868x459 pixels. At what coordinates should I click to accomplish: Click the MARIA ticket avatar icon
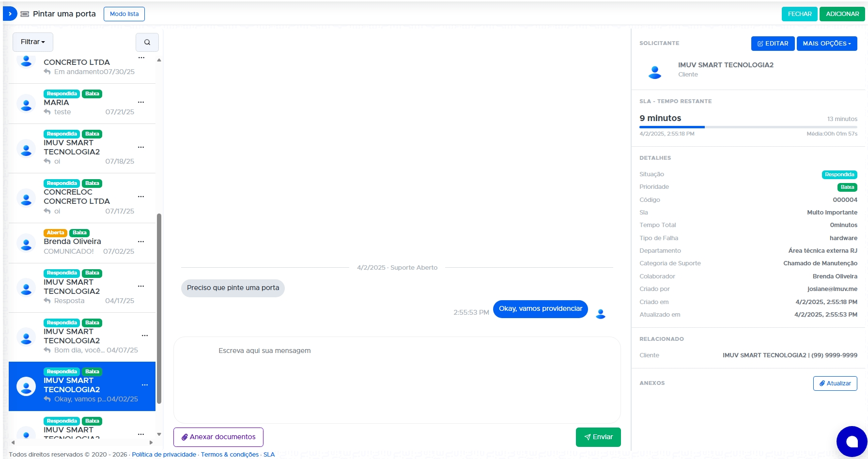(26, 103)
